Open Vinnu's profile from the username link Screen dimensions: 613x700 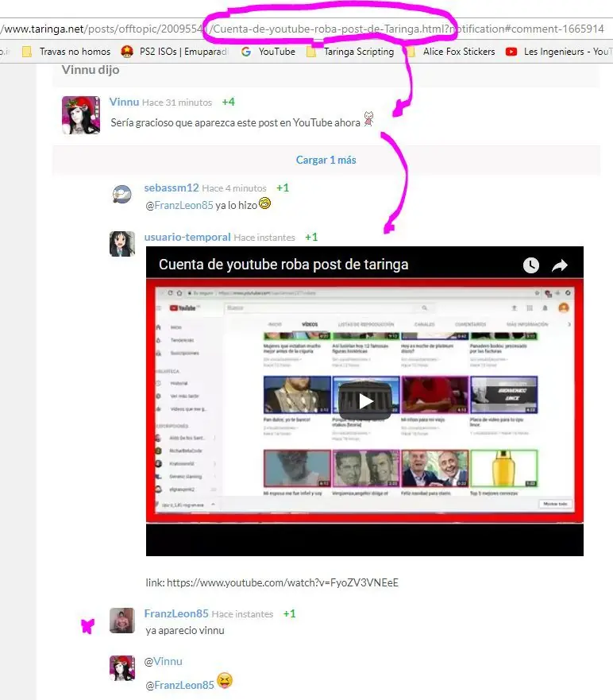(x=124, y=102)
